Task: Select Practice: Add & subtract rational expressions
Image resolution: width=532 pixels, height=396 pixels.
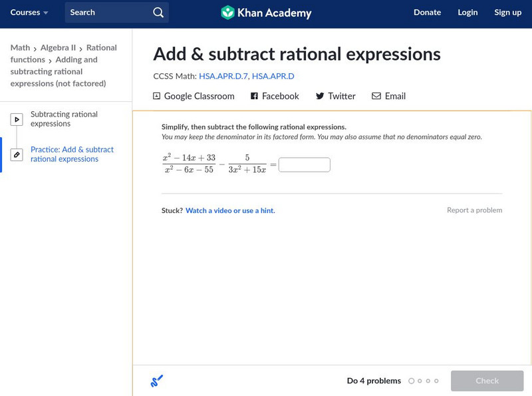Action: (x=72, y=154)
